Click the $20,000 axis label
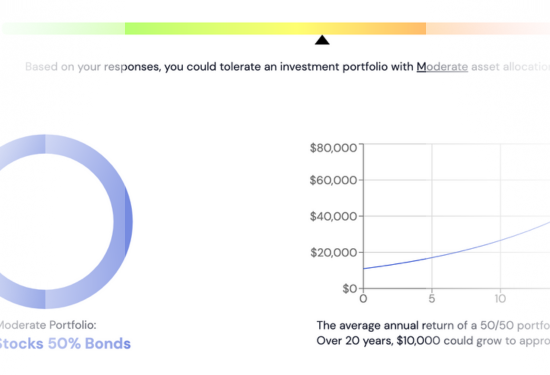This screenshot has width=550, height=375. [x=333, y=253]
